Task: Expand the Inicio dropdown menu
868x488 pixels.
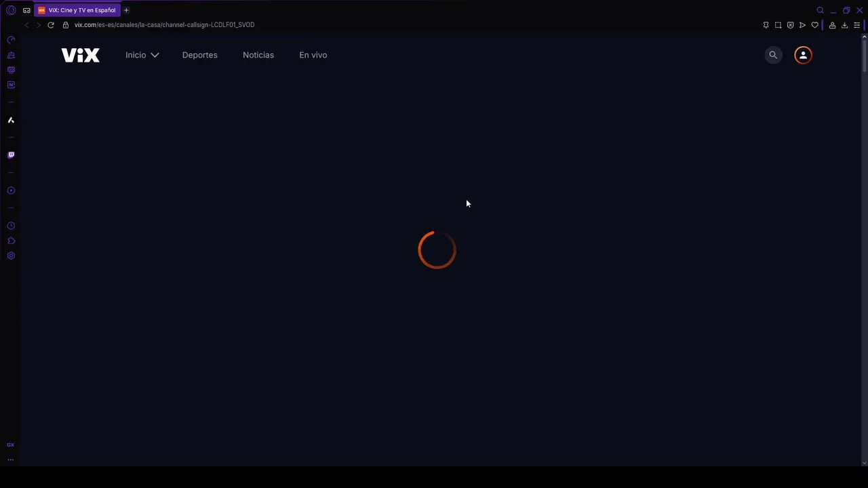Action: [x=142, y=55]
